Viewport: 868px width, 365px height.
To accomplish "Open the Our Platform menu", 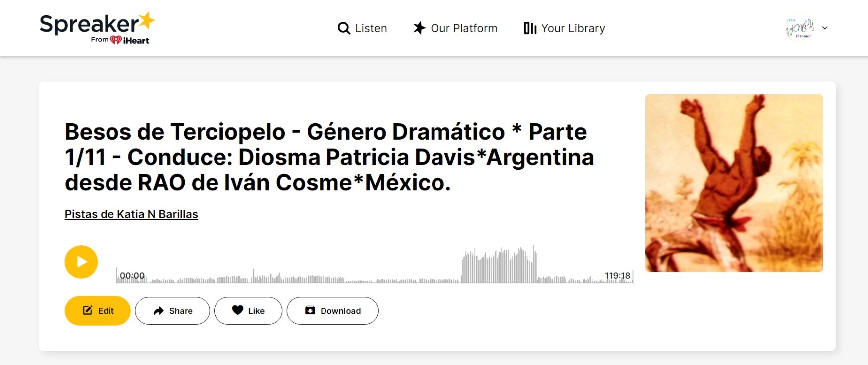I will click(455, 28).
